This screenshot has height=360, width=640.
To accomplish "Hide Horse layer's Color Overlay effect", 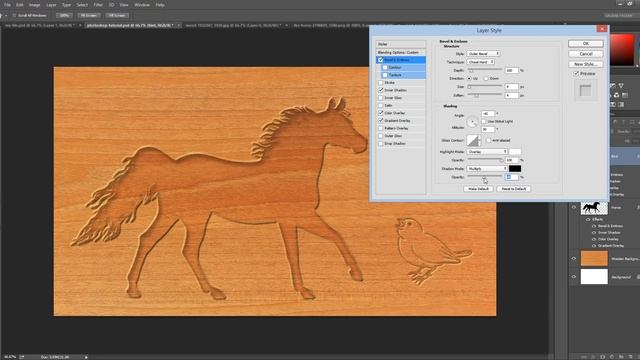I will coord(594,239).
